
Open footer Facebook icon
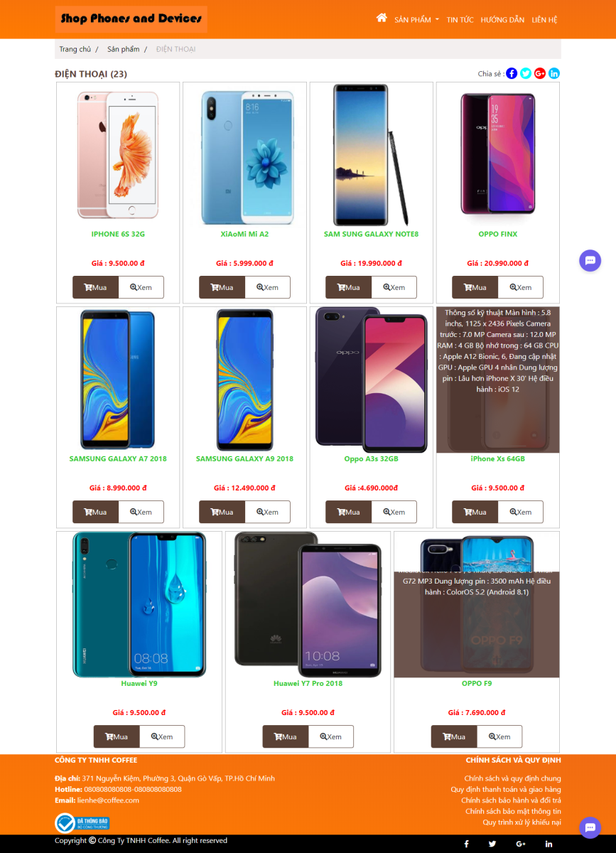coord(467,844)
